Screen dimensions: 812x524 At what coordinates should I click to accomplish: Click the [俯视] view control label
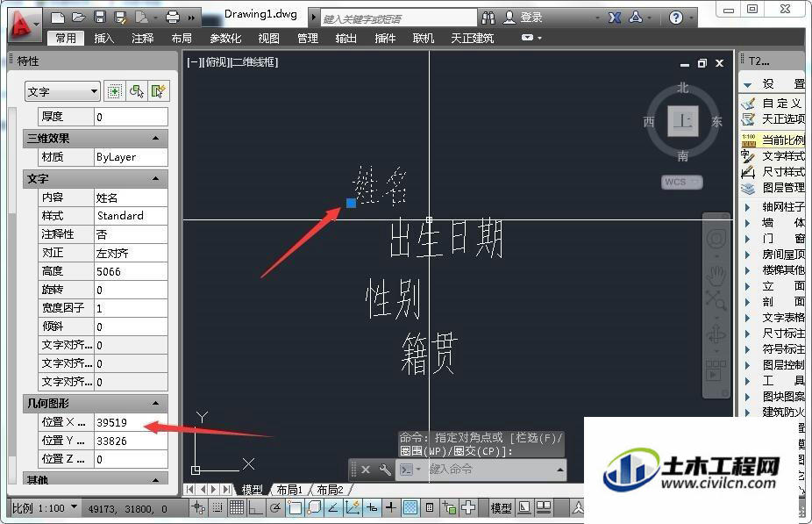214,62
